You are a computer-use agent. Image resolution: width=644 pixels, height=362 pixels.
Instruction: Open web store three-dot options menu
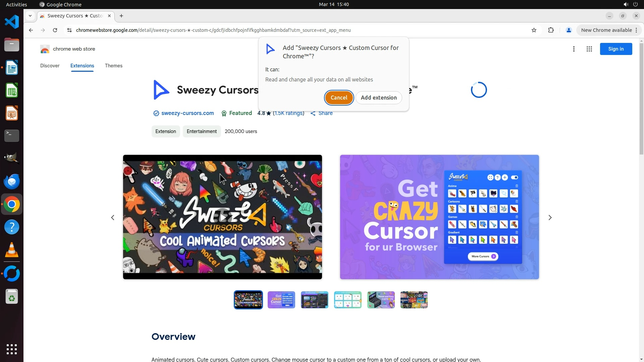[574, 49]
